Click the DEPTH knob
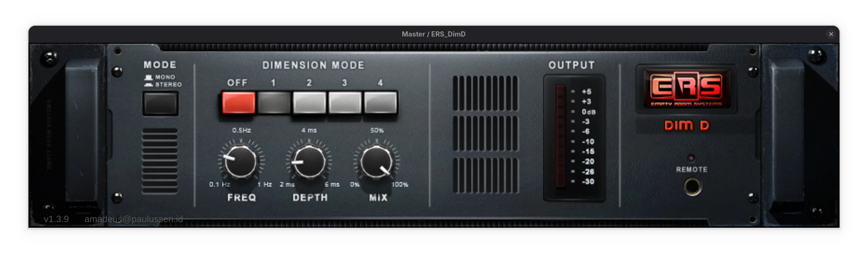The image size is (868, 259). pos(309,161)
